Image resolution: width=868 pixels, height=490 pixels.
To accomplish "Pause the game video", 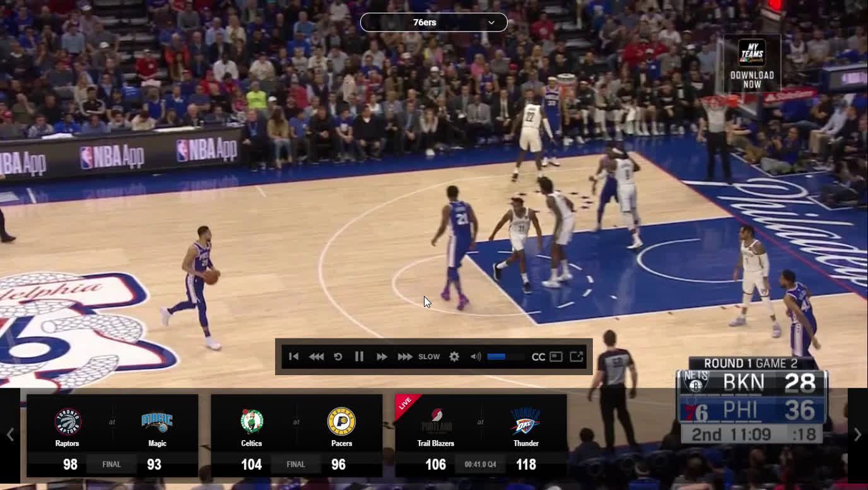I will 359,357.
